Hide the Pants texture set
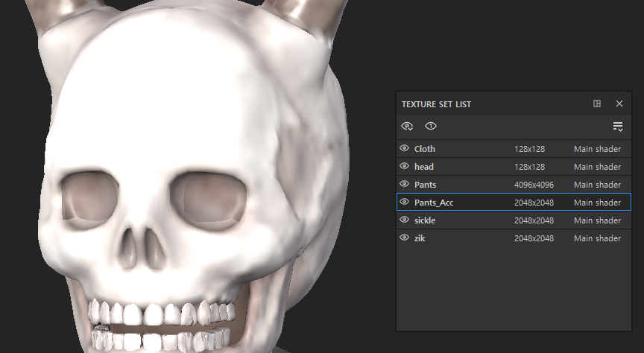 tap(405, 185)
